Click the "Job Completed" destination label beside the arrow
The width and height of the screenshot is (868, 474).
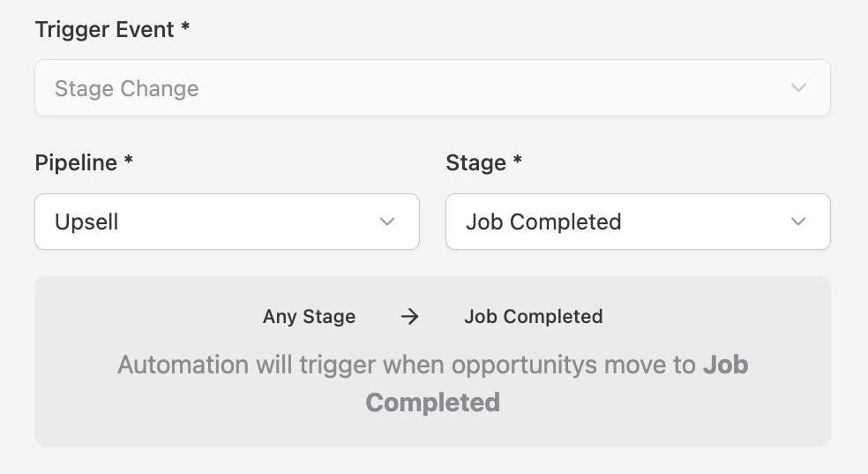click(x=533, y=317)
